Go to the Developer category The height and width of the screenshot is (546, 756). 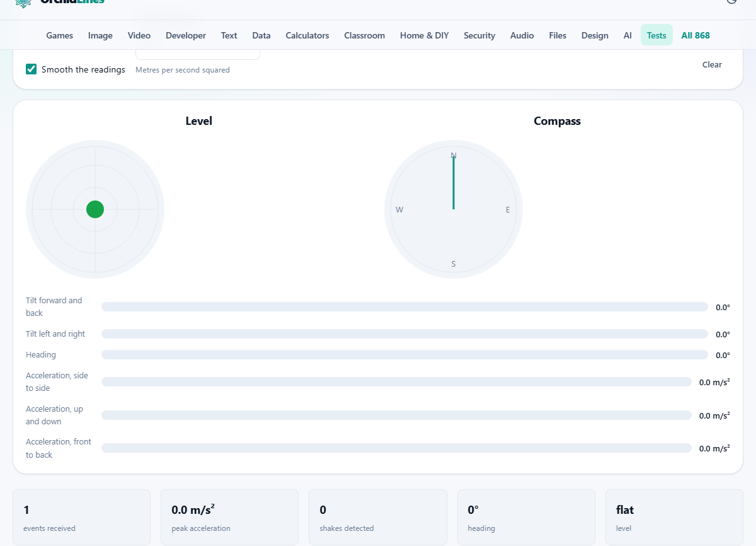coord(186,35)
